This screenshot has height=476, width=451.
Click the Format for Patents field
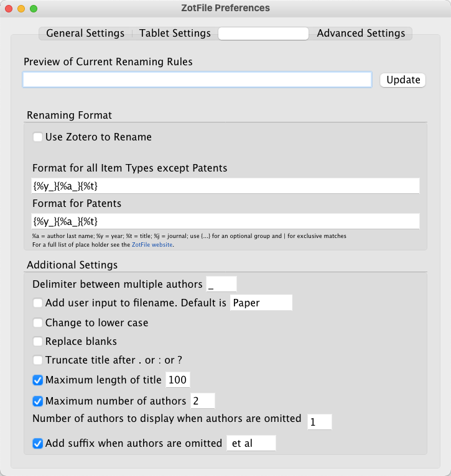(226, 221)
